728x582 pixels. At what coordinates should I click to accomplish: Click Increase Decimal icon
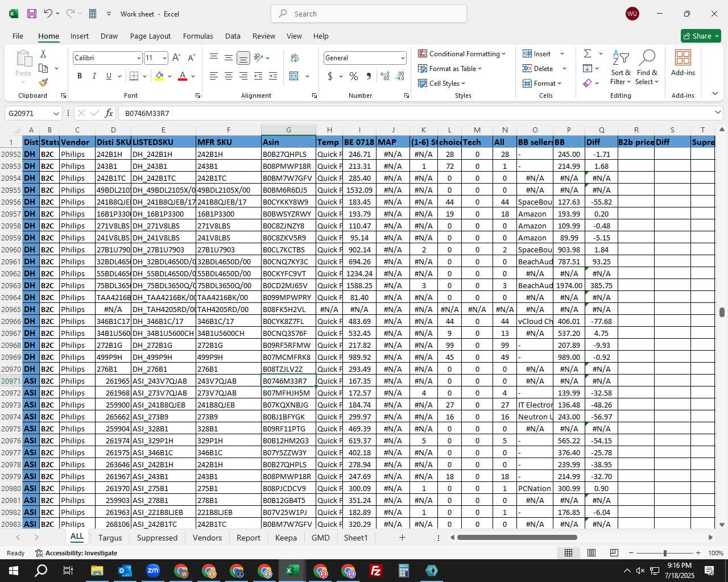point(385,76)
